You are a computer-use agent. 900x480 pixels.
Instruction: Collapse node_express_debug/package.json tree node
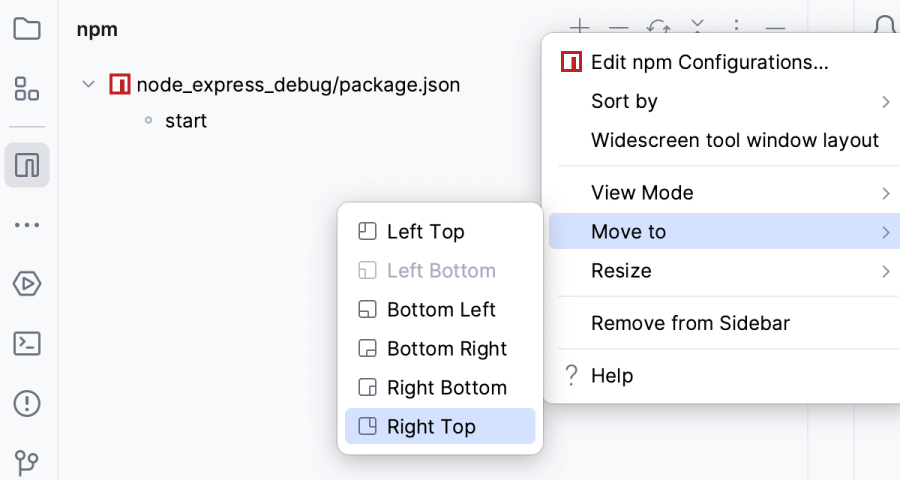[x=89, y=85]
